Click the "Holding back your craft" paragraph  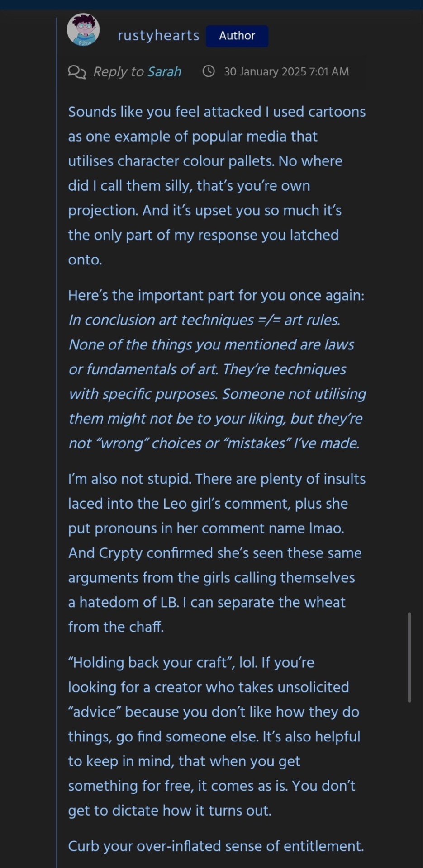point(214,736)
